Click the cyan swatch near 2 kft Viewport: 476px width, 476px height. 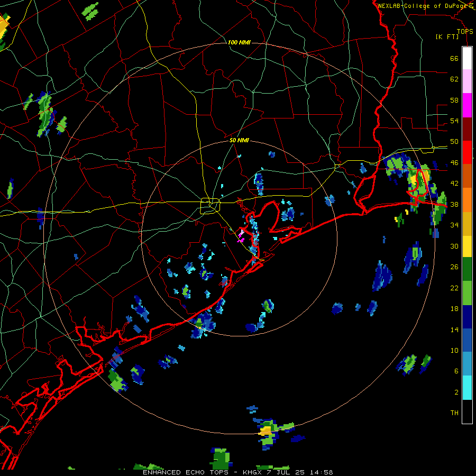467,388
